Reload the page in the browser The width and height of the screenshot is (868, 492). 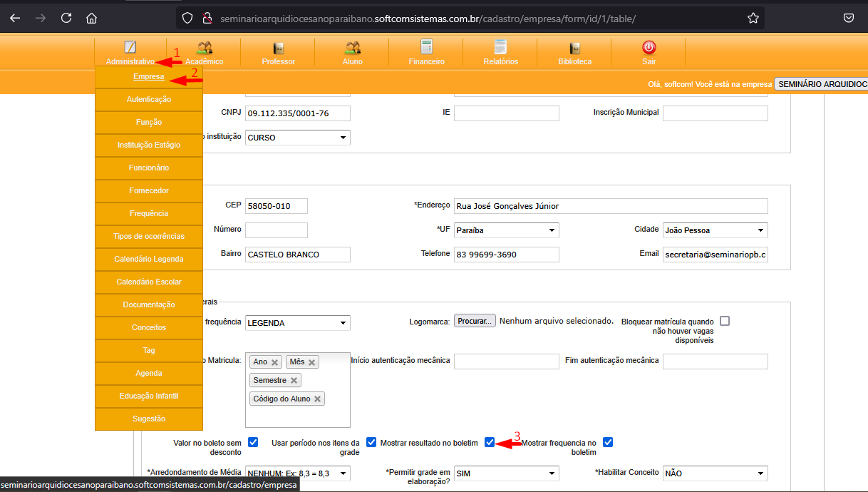coord(66,18)
